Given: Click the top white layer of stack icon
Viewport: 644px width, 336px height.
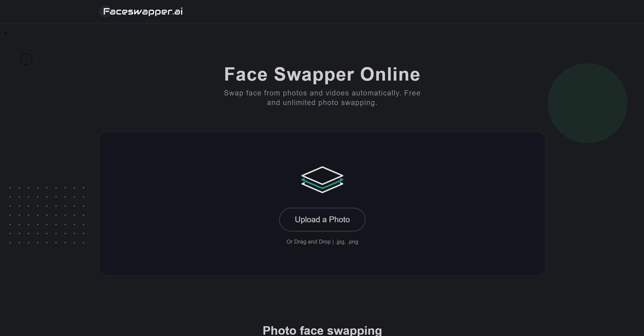Looking at the screenshot, I should [322, 175].
